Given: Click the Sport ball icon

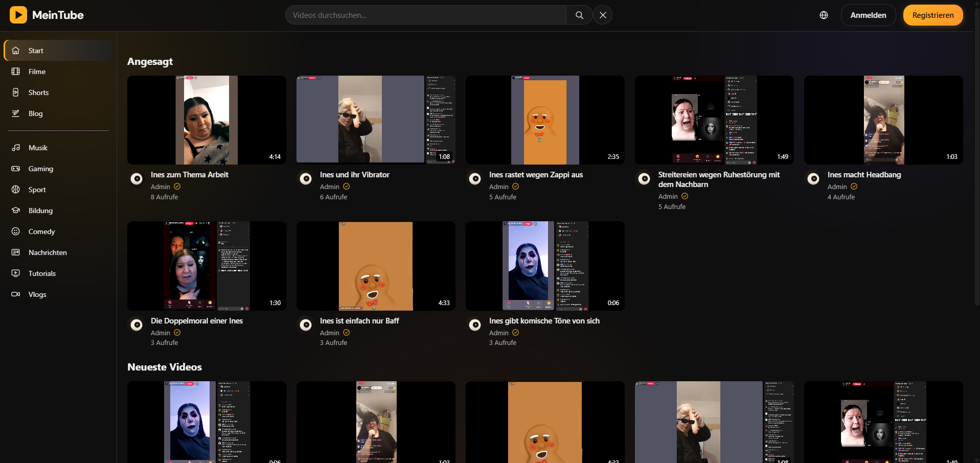Looking at the screenshot, I should (16, 190).
